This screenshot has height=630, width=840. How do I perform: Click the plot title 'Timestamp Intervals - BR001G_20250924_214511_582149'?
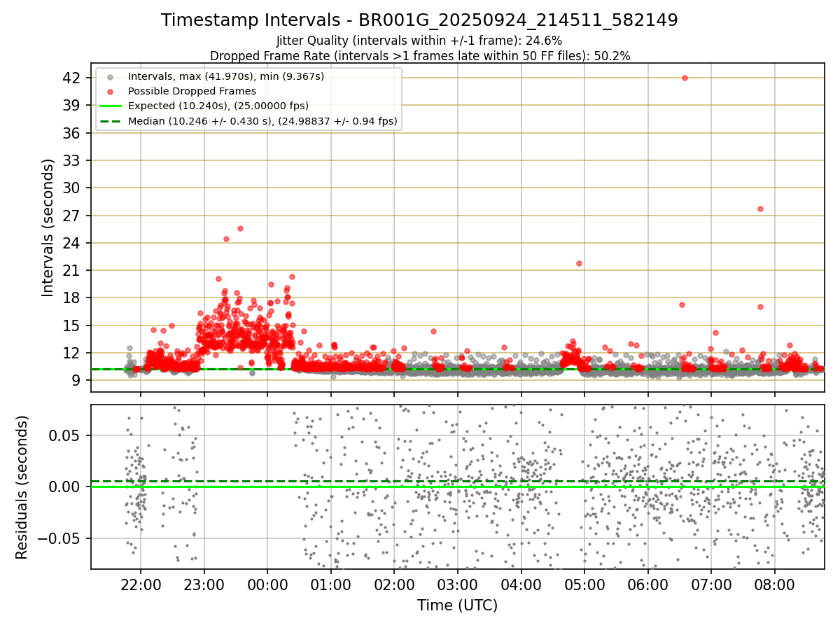[419, 20]
